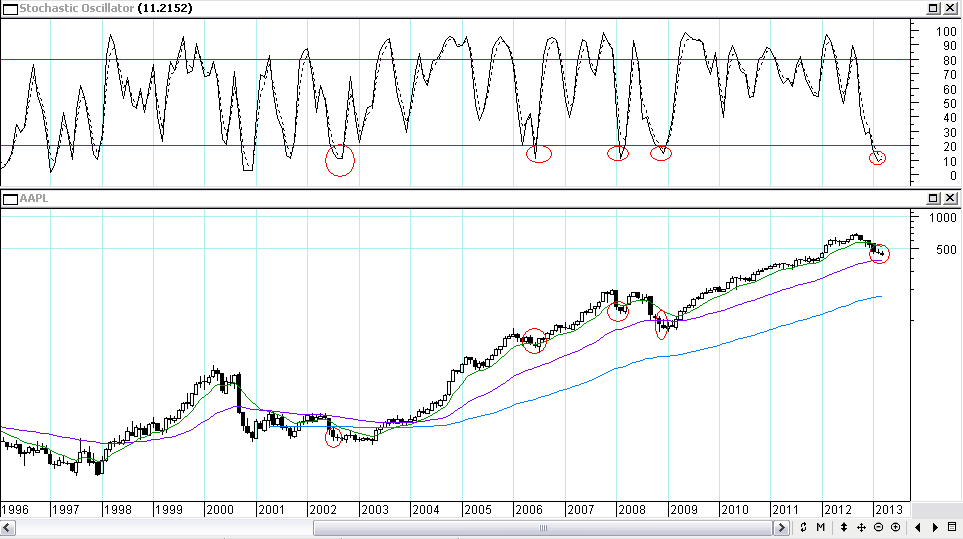Click the 1000 price scale label
Viewport: 963px width, 539px height.
coord(943,217)
